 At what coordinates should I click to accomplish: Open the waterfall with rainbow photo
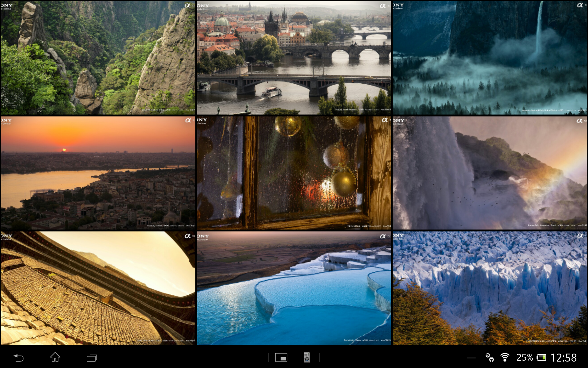pyautogui.click(x=490, y=173)
